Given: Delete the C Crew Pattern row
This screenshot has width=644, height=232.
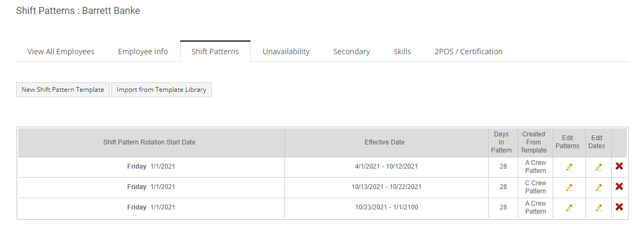Looking at the screenshot, I should pyautogui.click(x=619, y=186).
